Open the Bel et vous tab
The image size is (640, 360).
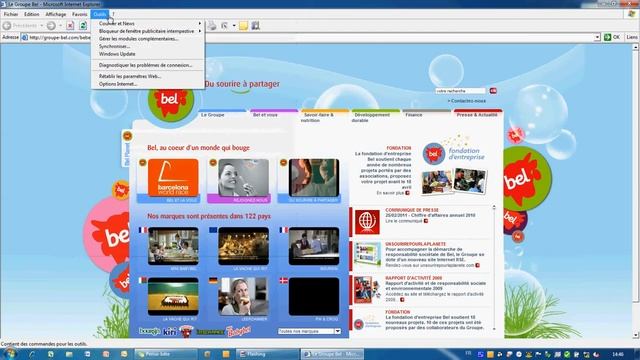coord(265,115)
